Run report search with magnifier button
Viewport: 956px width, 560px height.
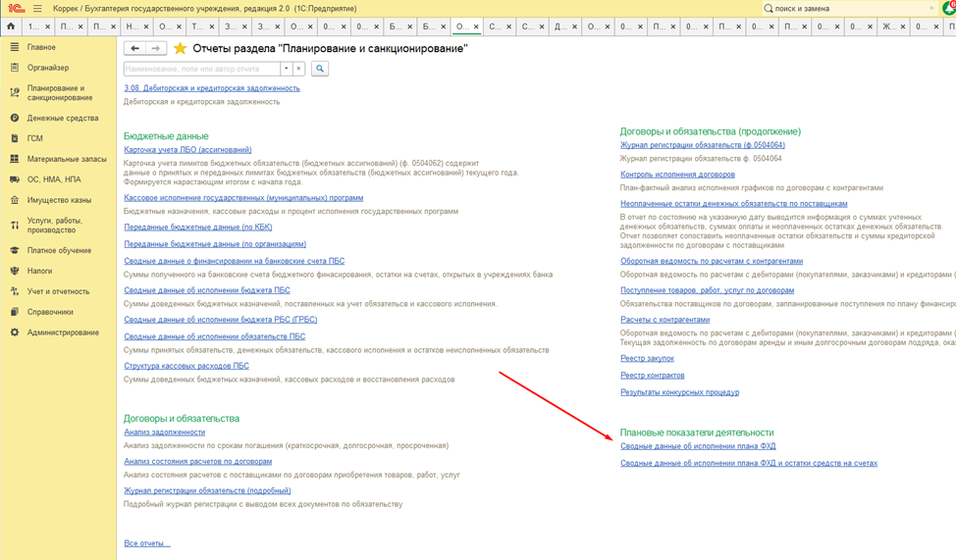(x=319, y=69)
